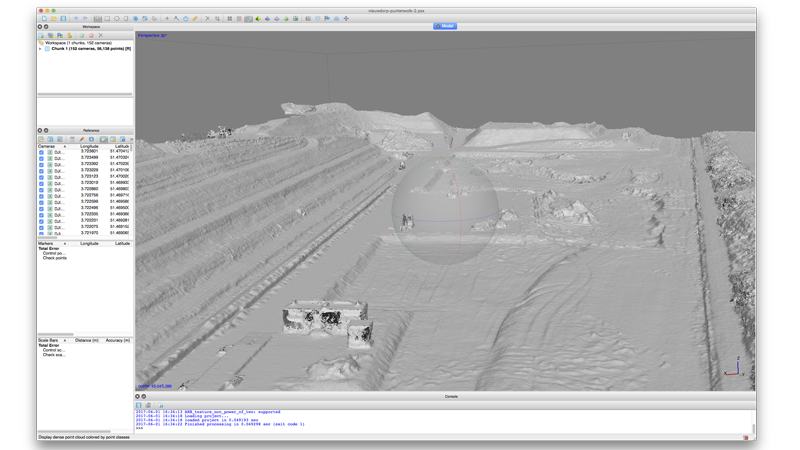Click the Add photos icon in the Workspace toolbar
The image size is (800, 450).
(x=51, y=35)
